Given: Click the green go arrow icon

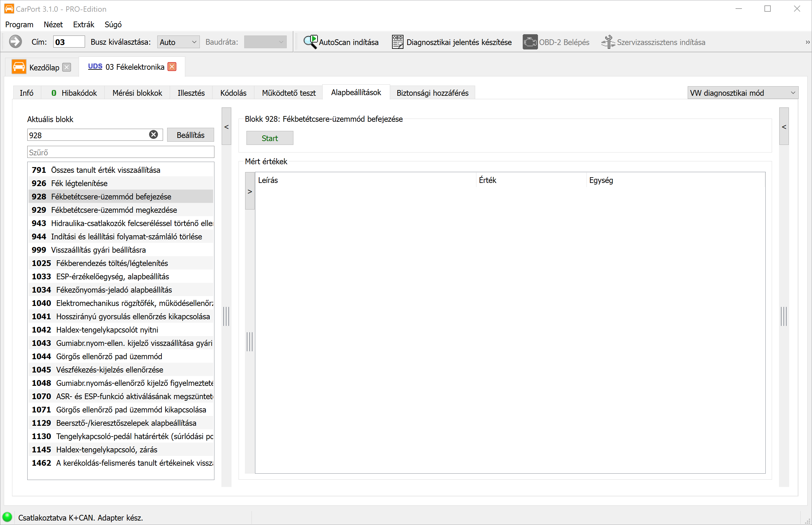Looking at the screenshot, I should point(15,42).
